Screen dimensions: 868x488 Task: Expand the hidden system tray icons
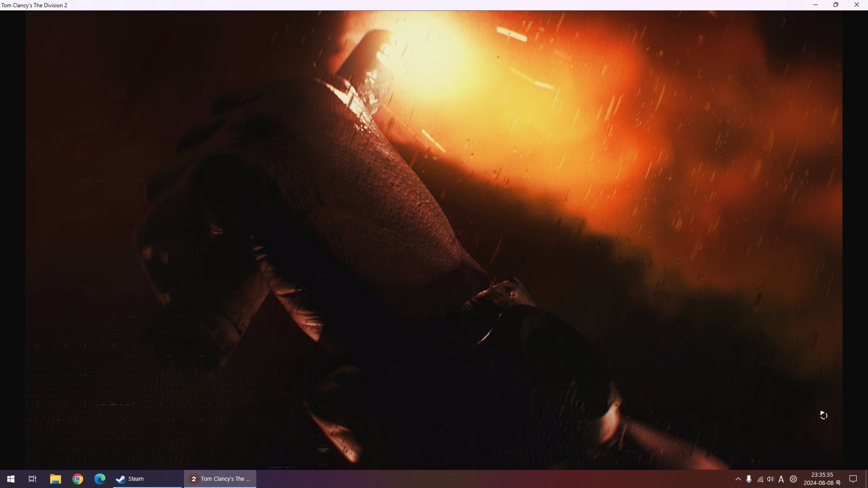738,479
